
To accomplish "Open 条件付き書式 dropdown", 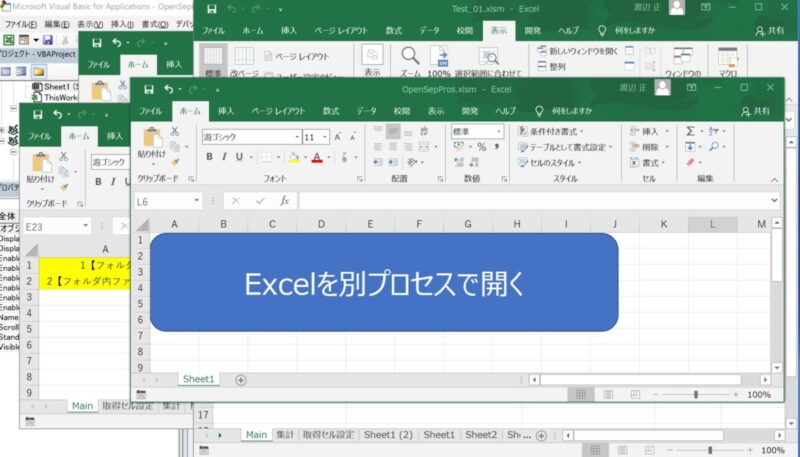I will point(551,132).
